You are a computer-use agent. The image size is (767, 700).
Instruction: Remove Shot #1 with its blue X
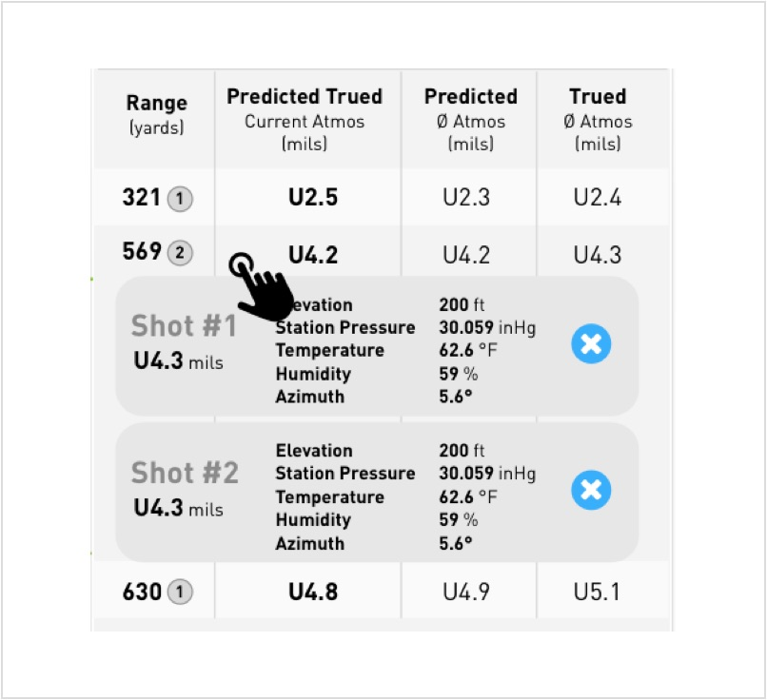click(x=591, y=344)
